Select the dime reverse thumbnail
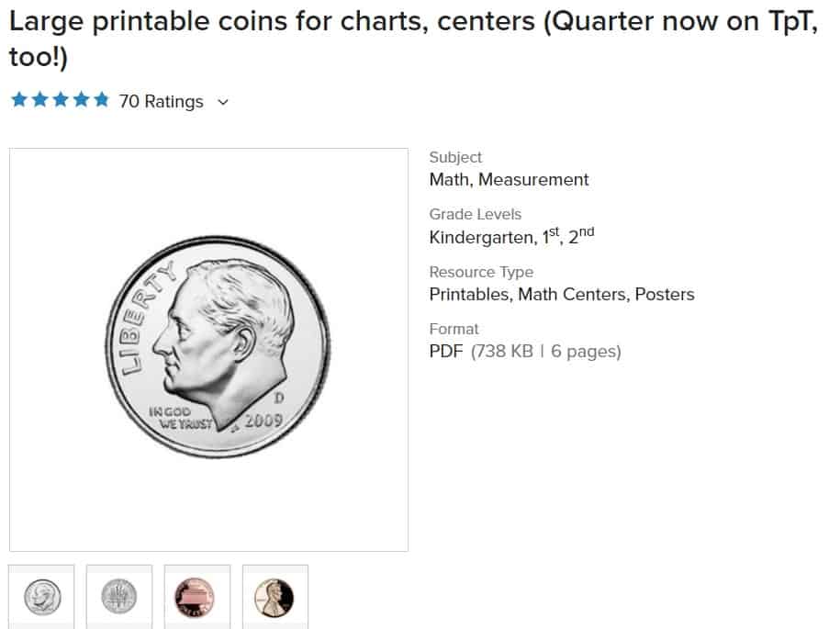 [x=119, y=596]
